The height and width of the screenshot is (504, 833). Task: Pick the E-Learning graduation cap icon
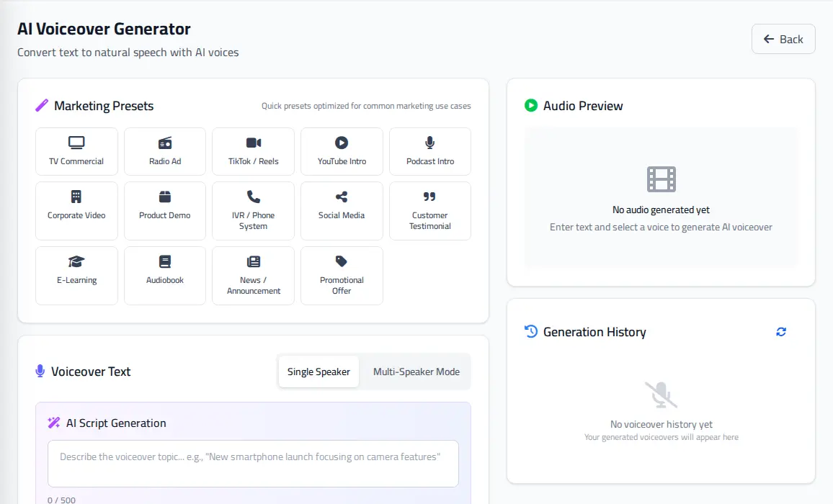pyautogui.click(x=76, y=261)
